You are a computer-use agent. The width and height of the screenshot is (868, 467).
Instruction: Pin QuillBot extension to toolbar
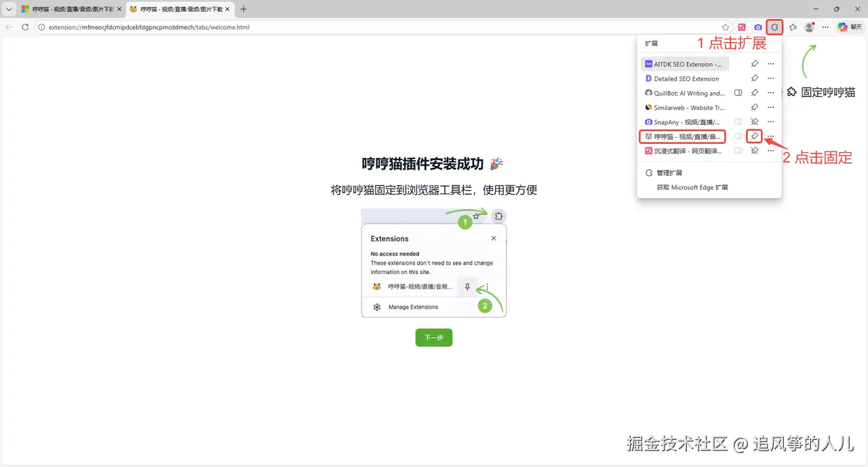click(754, 93)
